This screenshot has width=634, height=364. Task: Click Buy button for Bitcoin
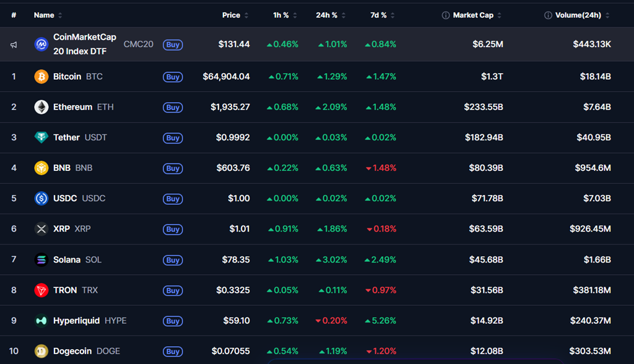point(173,77)
